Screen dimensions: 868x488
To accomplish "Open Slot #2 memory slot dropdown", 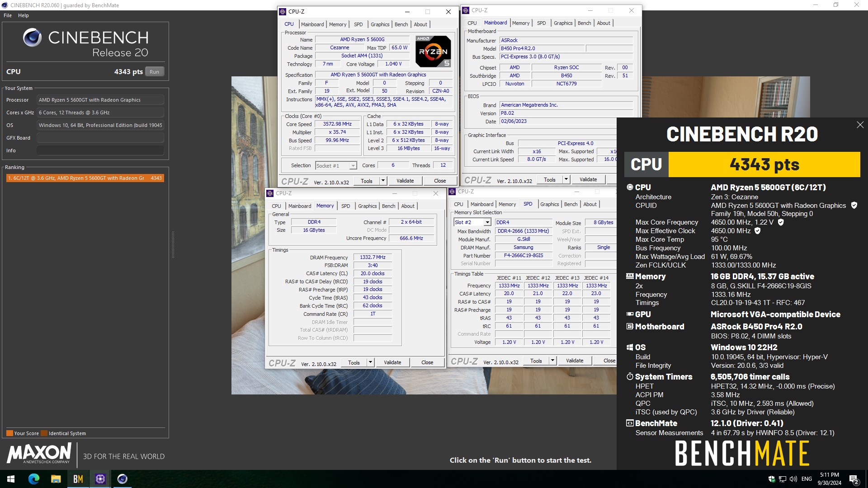I will [472, 222].
